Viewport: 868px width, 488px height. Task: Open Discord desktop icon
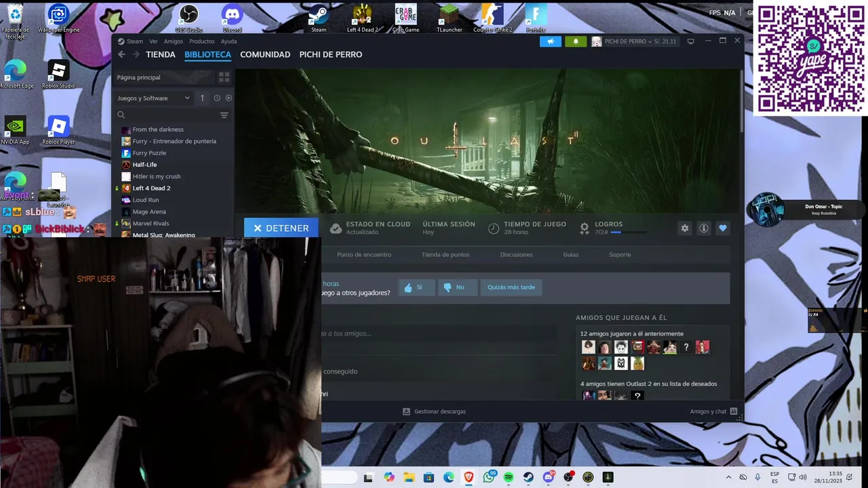click(x=232, y=18)
